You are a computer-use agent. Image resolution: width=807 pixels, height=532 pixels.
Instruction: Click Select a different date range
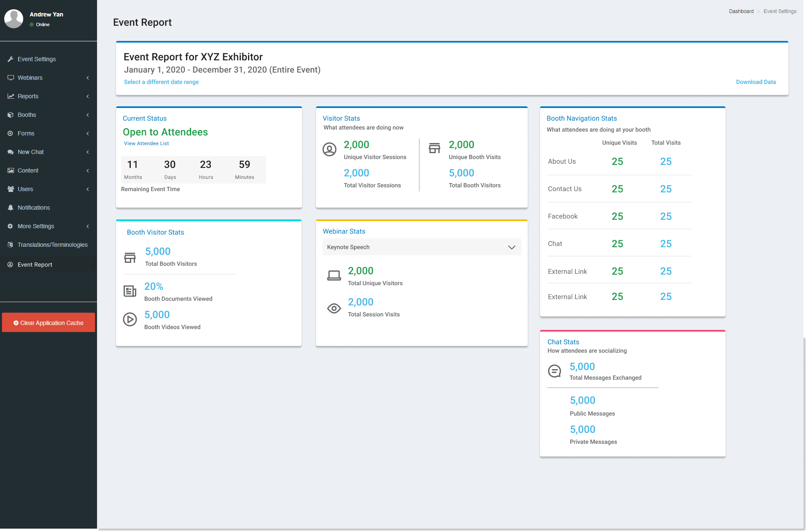tap(161, 82)
